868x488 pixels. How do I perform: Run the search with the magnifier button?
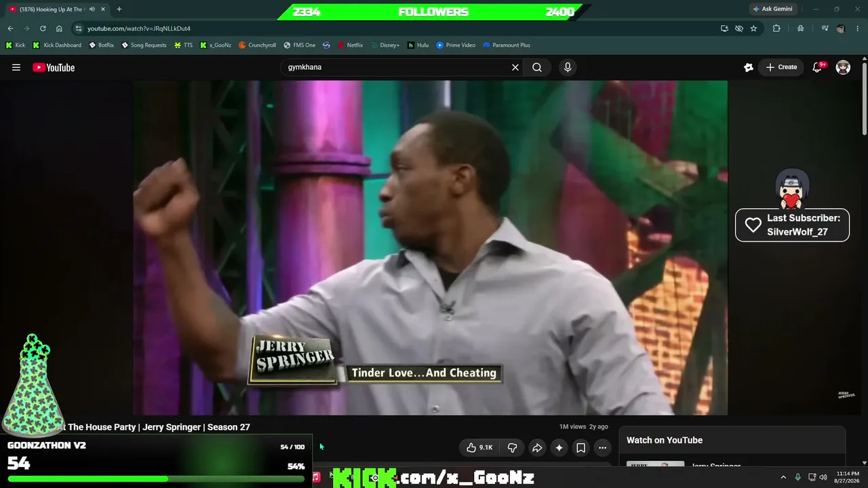537,67
